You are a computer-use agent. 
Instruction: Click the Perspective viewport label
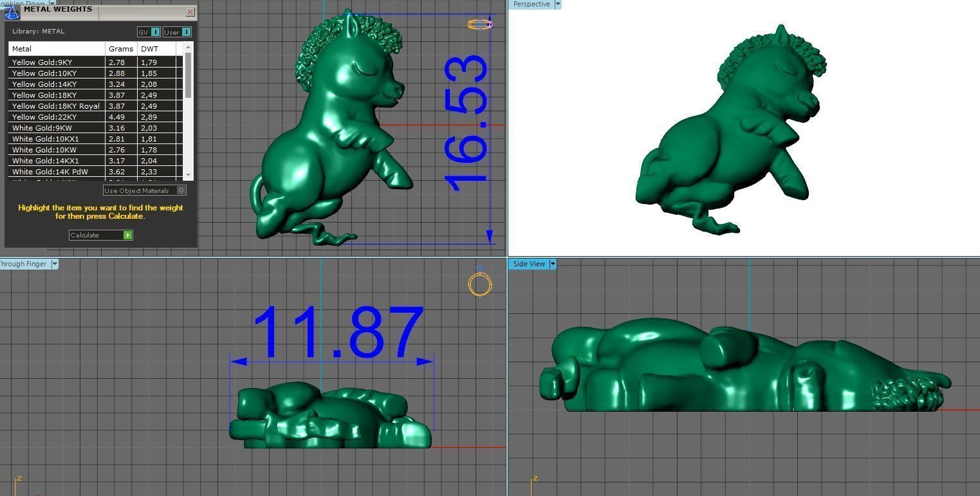click(532, 5)
